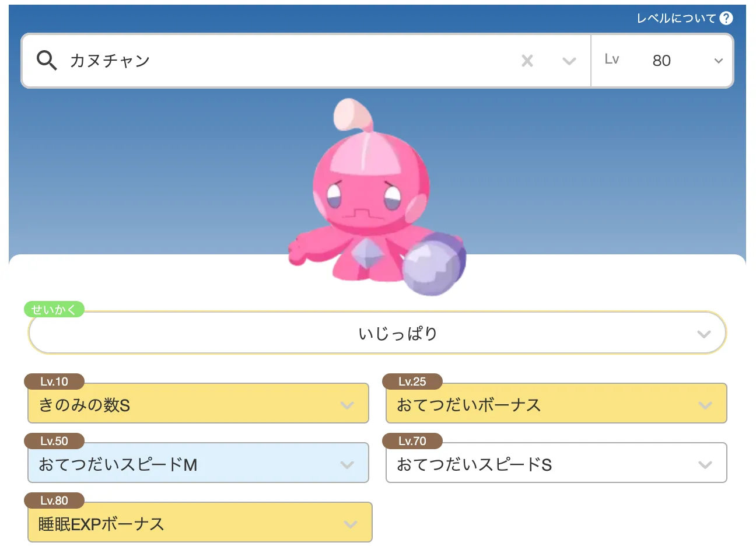The width and height of the screenshot is (756, 553).
Task: Open the question mark help icon
Action: [726, 18]
